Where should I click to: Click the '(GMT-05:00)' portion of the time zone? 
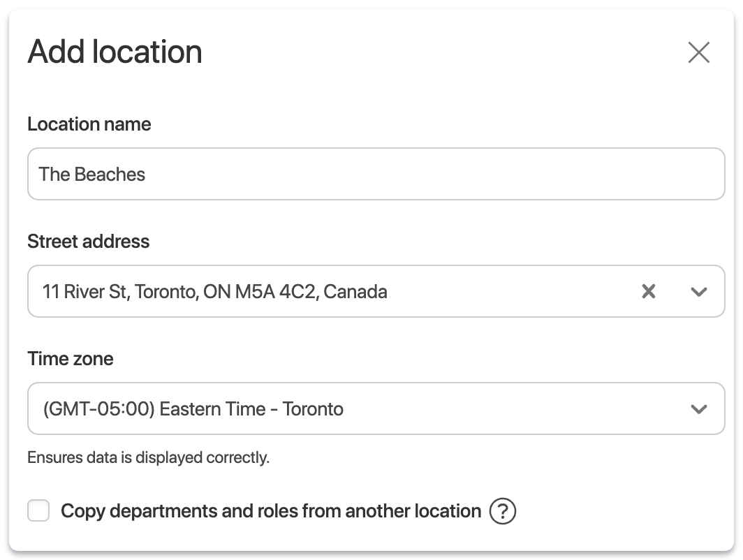[98, 408]
